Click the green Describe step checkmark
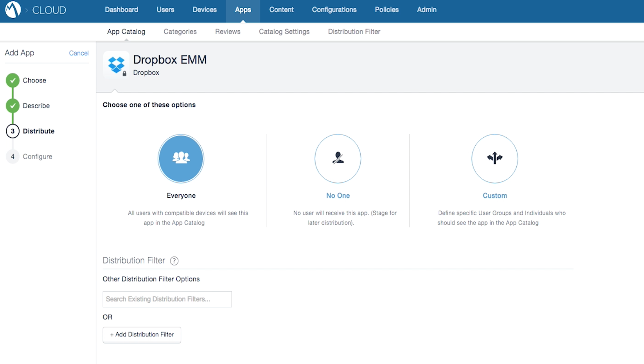This screenshot has width=644, height=364. 13,106
